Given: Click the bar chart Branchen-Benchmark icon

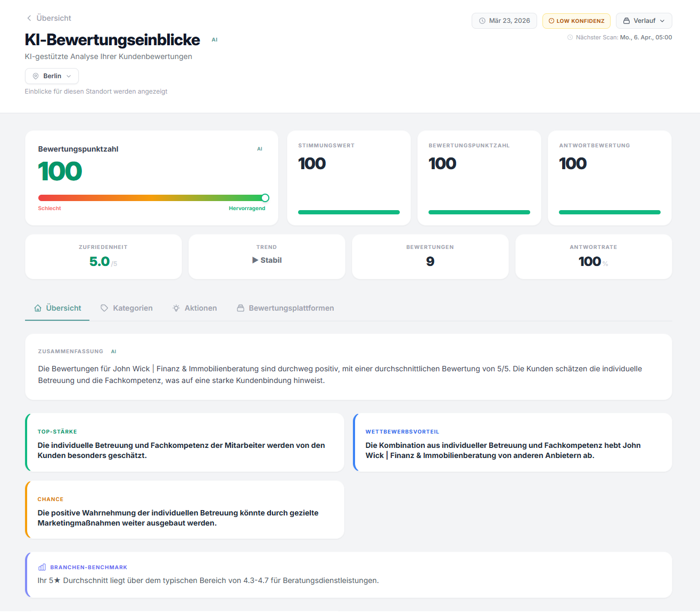Looking at the screenshot, I should 42,568.
